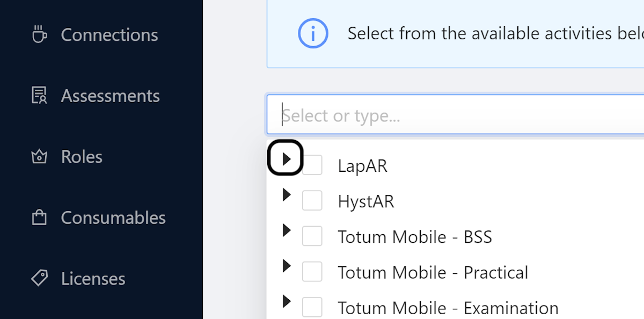Expand the HystAR activity node
Viewport: 644px width, 319px height.
pos(286,194)
